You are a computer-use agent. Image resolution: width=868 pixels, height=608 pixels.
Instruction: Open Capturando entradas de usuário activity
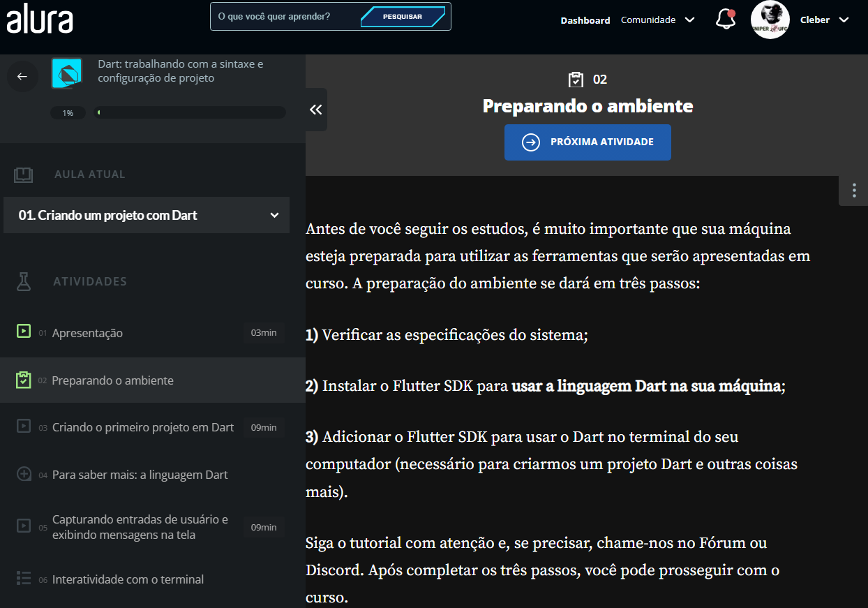click(153, 527)
